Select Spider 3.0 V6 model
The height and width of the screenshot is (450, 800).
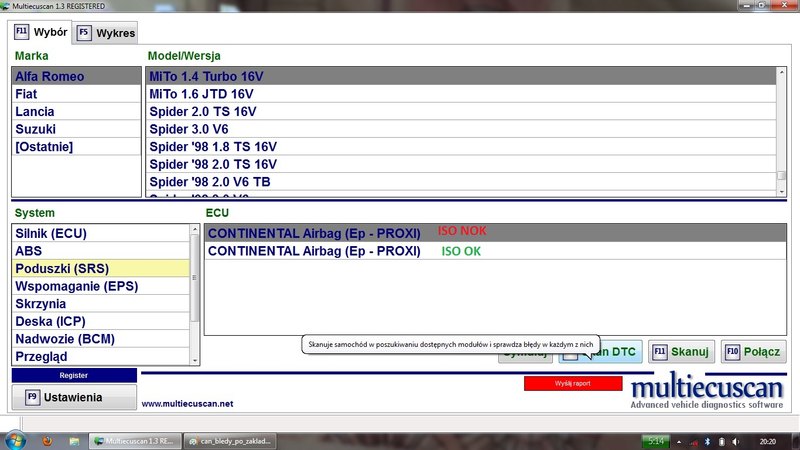click(461, 129)
